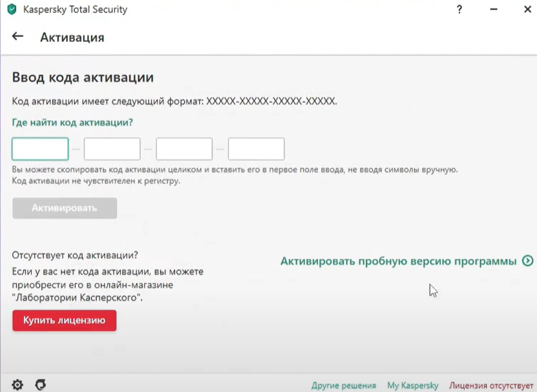Minimize the Kaspersky Total Security window

[494, 9]
